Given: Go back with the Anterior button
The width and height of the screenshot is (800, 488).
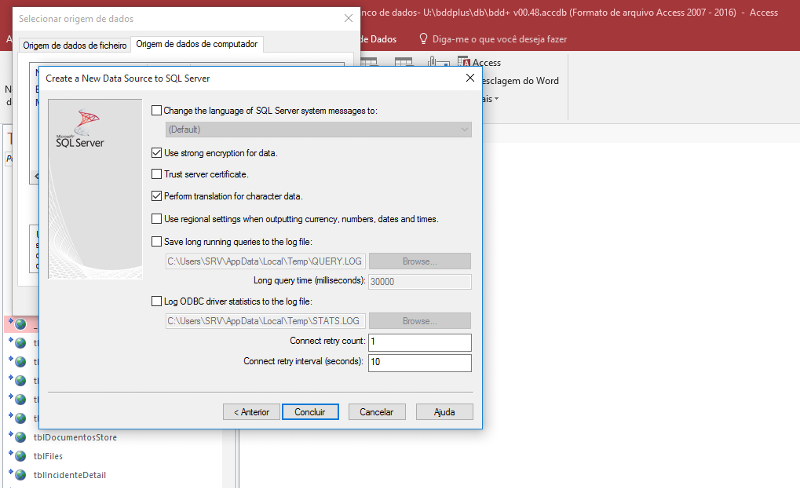Looking at the screenshot, I should [251, 412].
